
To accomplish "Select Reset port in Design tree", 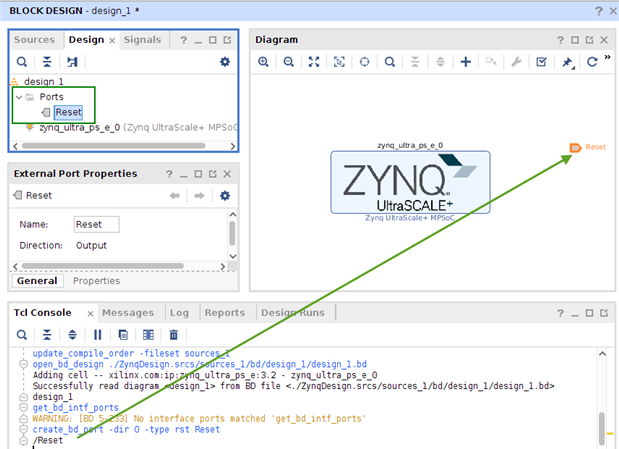I will coord(68,112).
